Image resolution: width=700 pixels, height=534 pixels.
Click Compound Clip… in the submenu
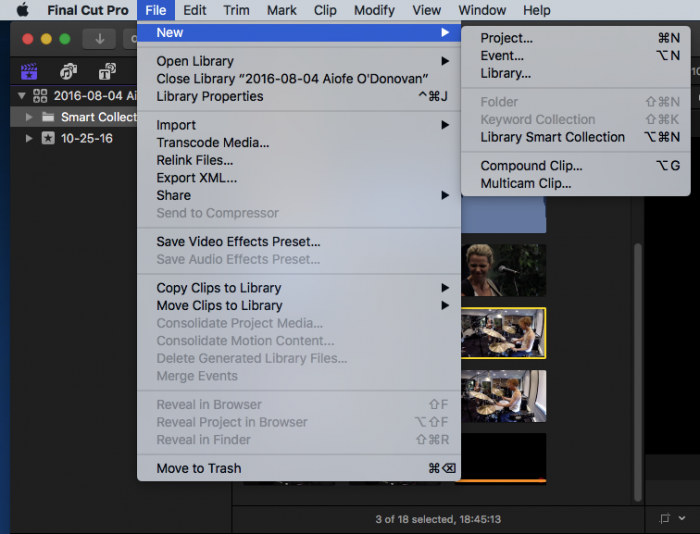point(531,166)
